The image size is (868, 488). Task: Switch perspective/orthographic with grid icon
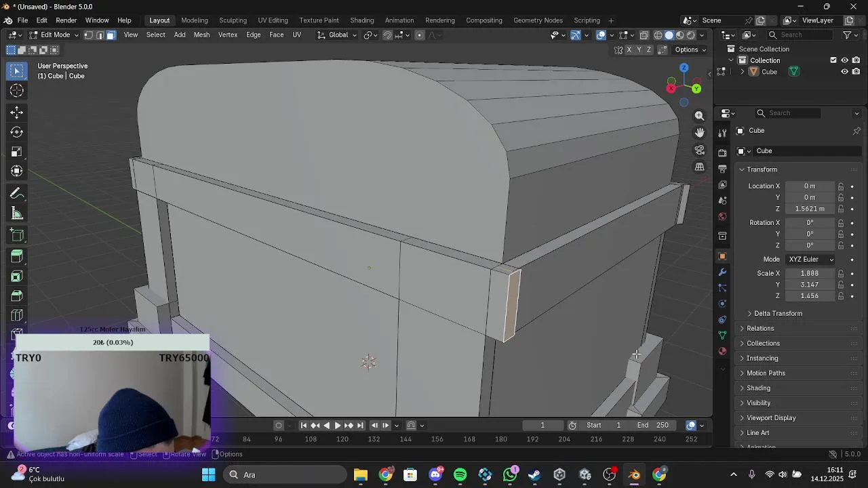pos(700,167)
